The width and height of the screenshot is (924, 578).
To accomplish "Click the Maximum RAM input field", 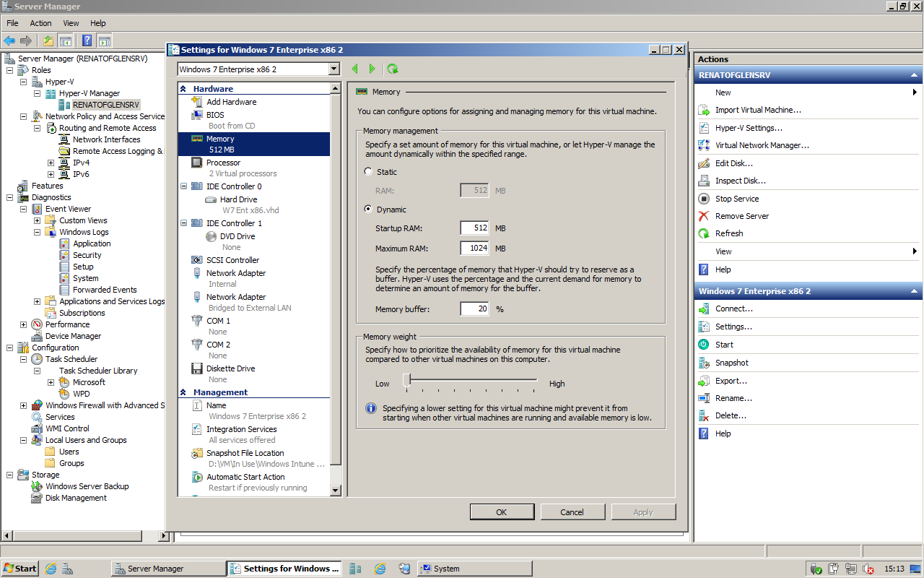I will coord(474,249).
